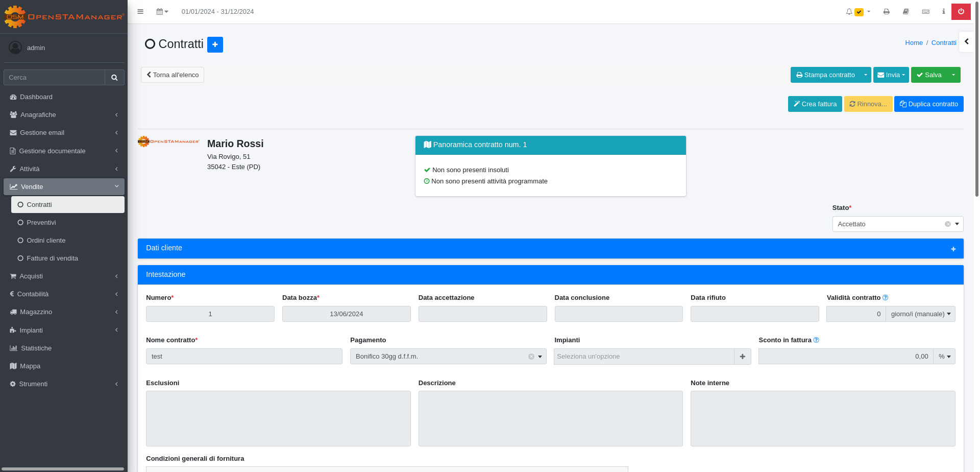Viewport: 980px width, 472px height.
Task: Click the printer icon in top bar
Action: [887, 11]
